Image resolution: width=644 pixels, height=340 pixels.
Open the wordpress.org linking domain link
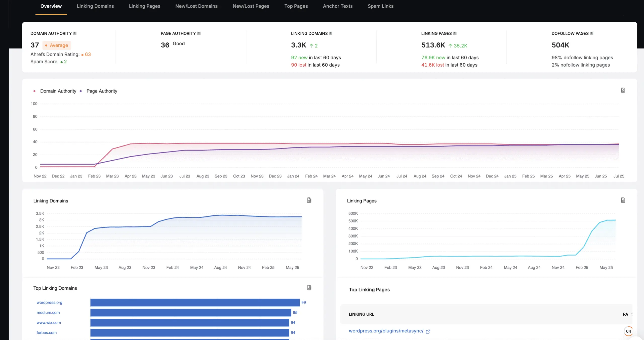click(49, 303)
